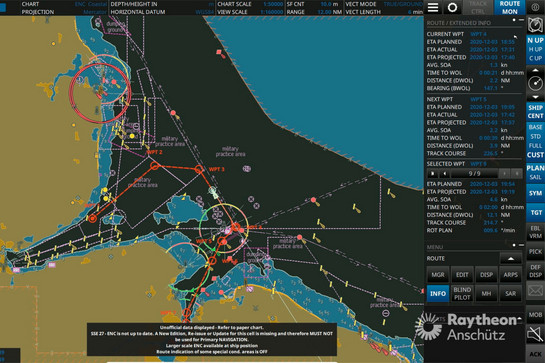Select CUST display mode
This screenshot has width=545, height=363.
pos(535,155)
